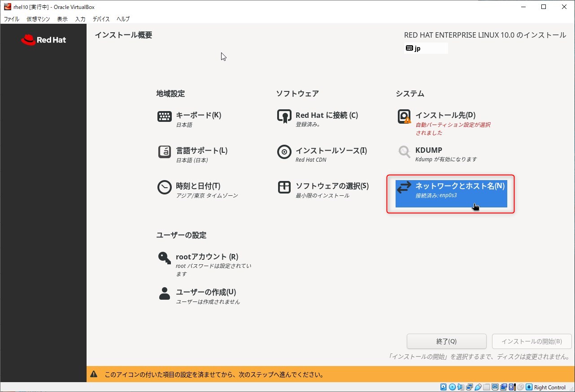The height and width of the screenshot is (392, 575).
Task: Click the root account key icon
Action: coord(165,258)
